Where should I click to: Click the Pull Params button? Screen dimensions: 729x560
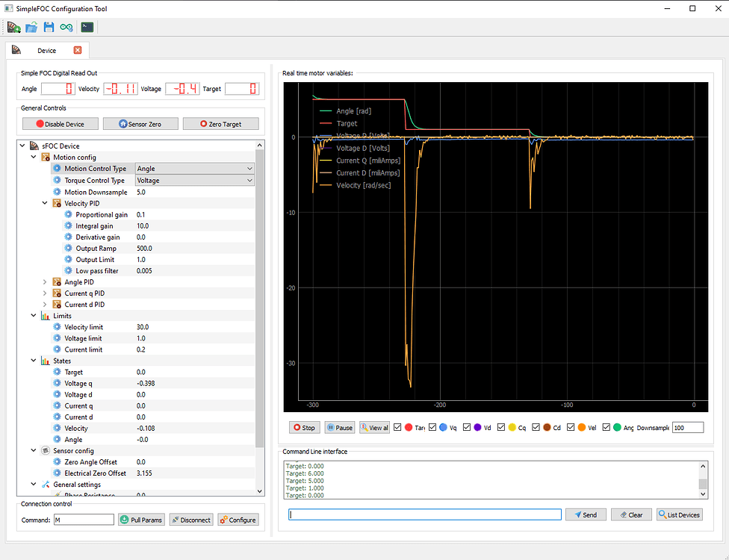click(141, 520)
